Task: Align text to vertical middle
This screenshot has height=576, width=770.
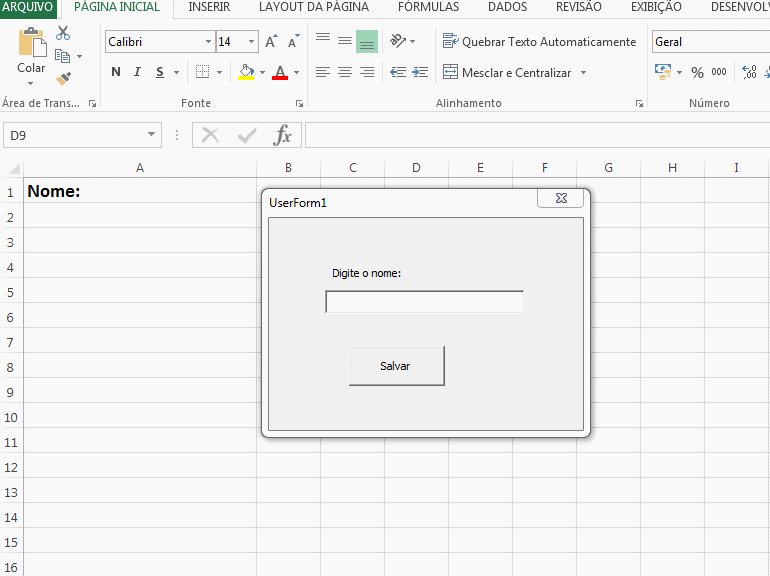Action: tap(345, 40)
